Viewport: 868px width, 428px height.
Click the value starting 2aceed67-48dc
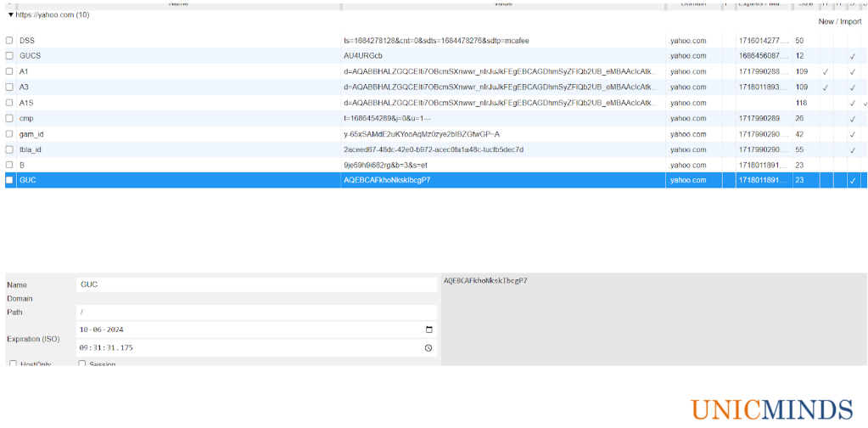tap(434, 149)
